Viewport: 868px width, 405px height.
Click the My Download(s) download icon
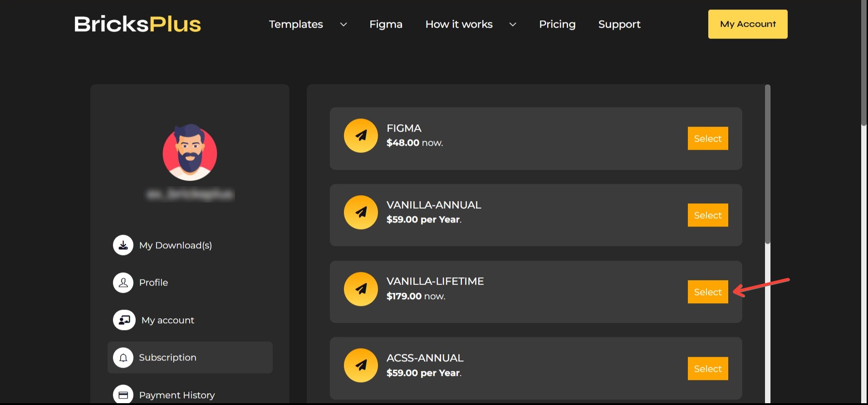pyautogui.click(x=123, y=245)
